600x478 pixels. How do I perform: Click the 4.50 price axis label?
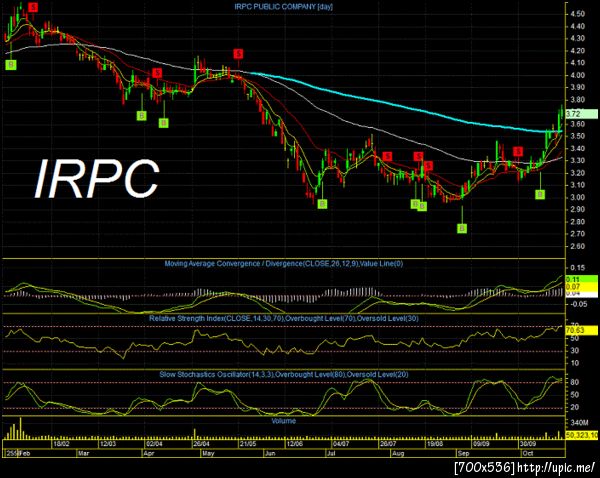[x=577, y=14]
